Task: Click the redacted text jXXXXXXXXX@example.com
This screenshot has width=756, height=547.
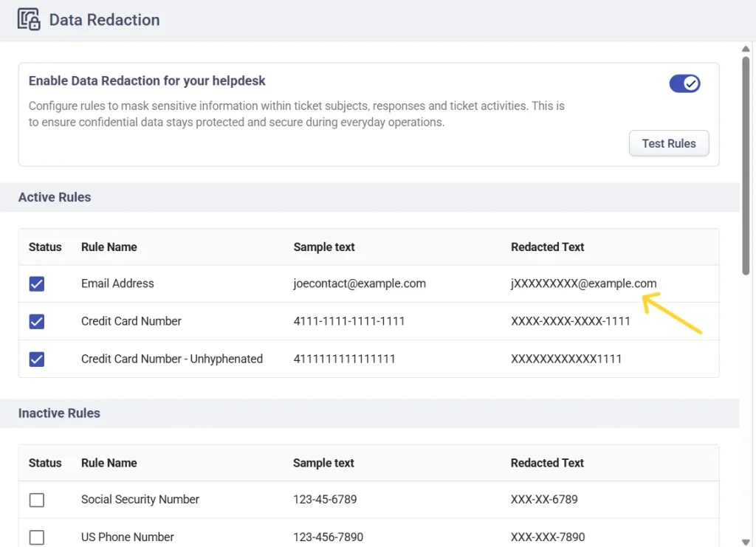Action: pos(584,283)
